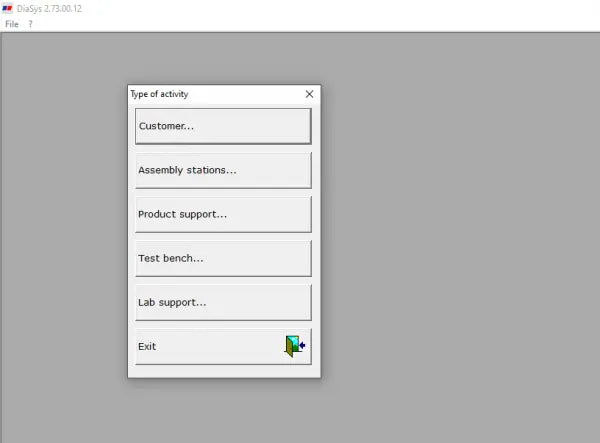
Task: Click empty space right of Lab support... label
Action: (258, 302)
